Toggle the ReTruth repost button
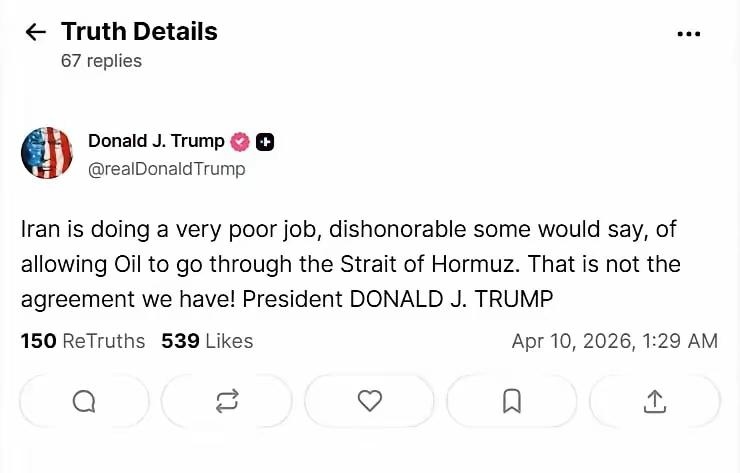 [x=227, y=401]
